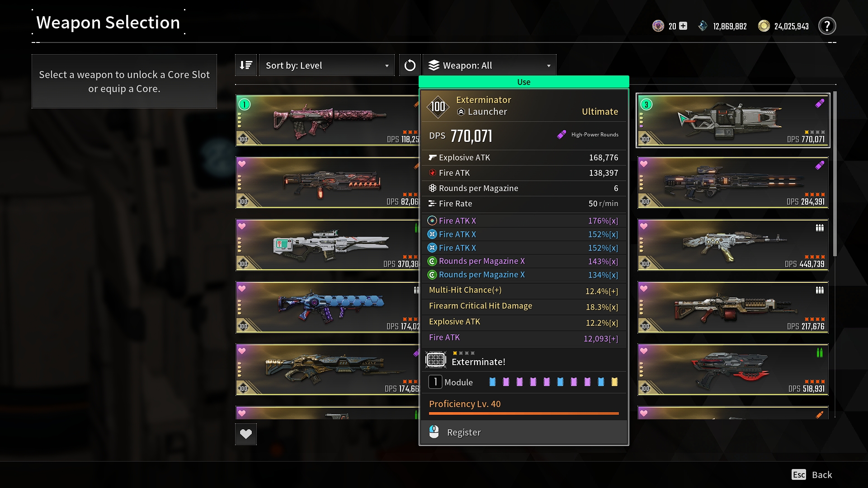Click the gold coin currency icon
This screenshot has width=868, height=488.
[x=764, y=26]
